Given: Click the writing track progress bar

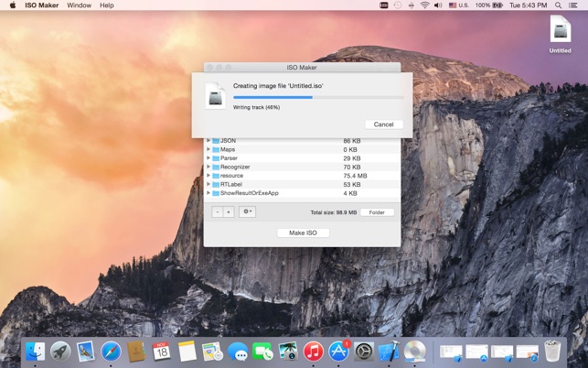Looking at the screenshot, I should tap(318, 97).
